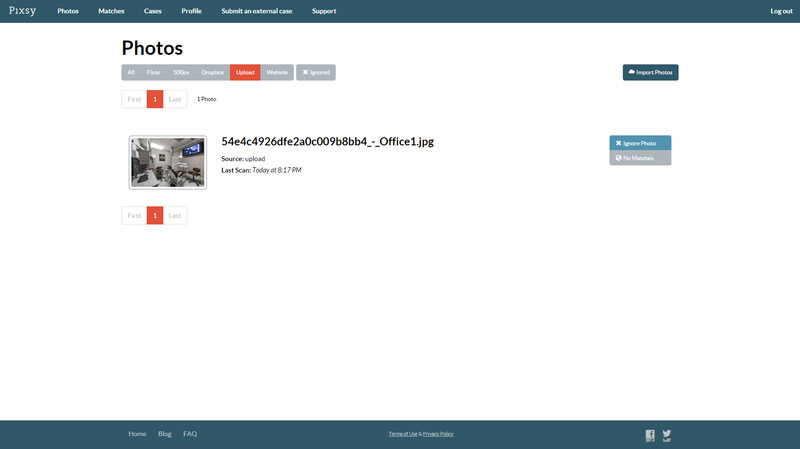Click page 1 in bottom pagination
Screen dimensions: 800x449
[155, 215]
